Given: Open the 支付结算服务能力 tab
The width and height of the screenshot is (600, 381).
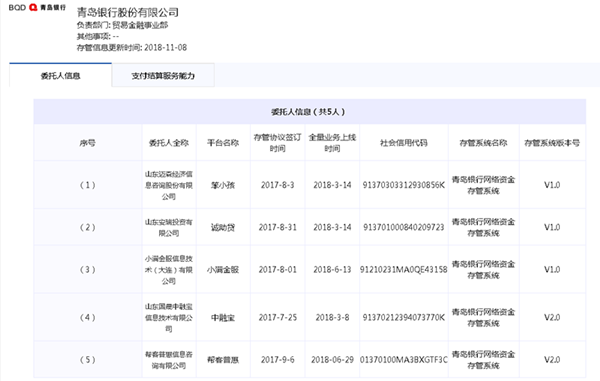Looking at the screenshot, I should [163, 76].
